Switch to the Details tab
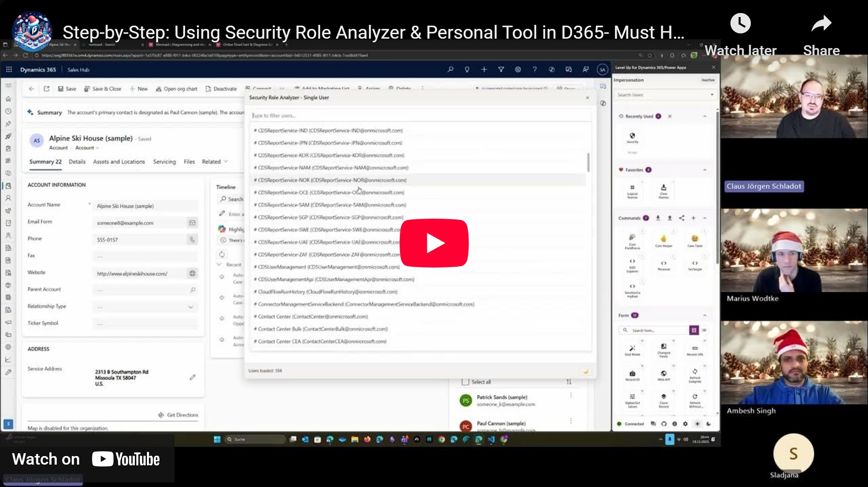 77,162
